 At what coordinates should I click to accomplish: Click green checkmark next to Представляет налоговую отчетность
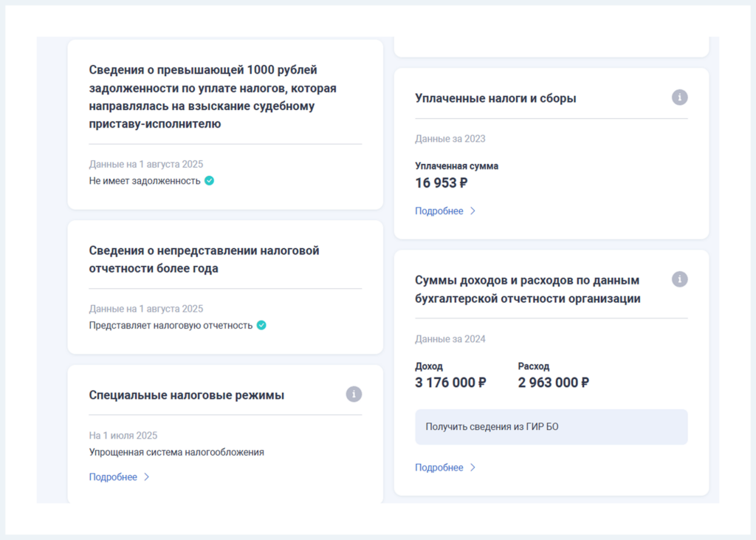click(261, 325)
